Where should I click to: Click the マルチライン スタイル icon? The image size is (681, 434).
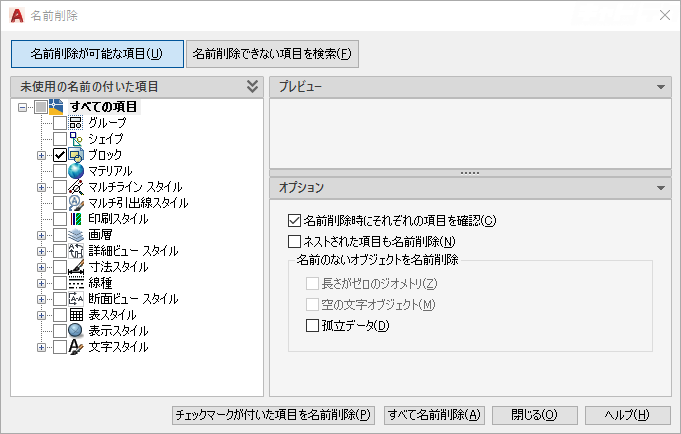76,187
